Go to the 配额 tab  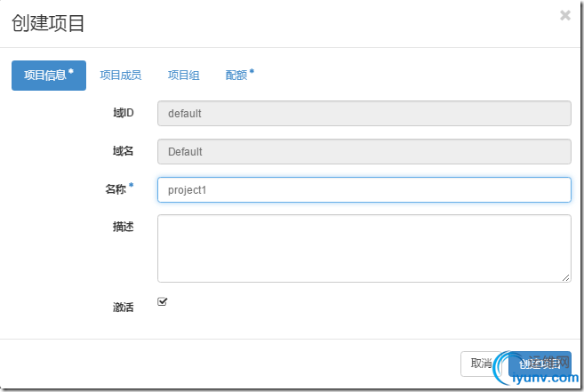pos(239,76)
